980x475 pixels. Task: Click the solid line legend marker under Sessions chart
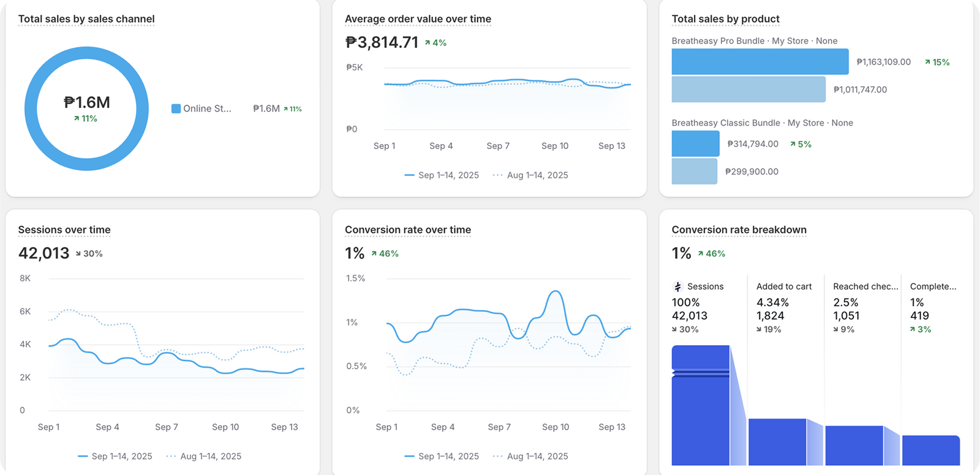pos(83,457)
